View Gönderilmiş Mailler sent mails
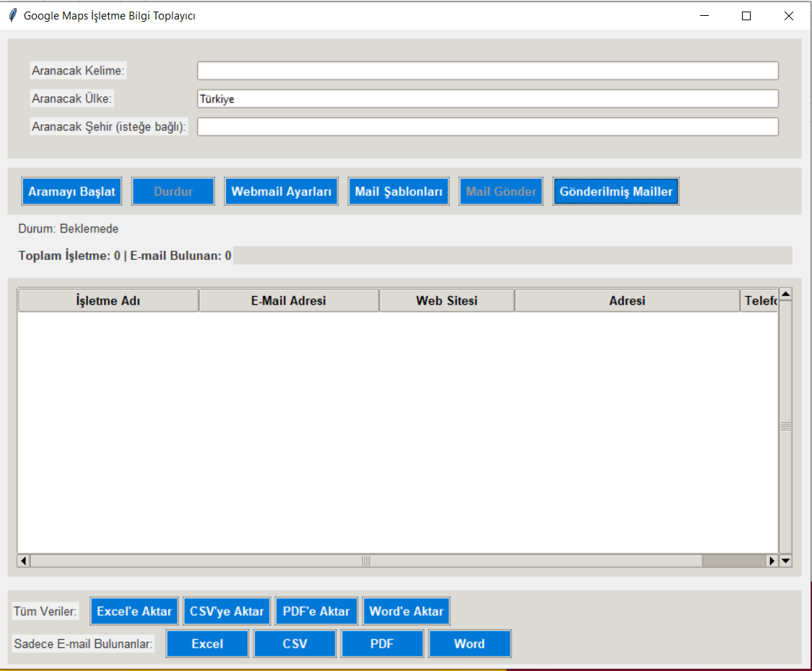Viewport: 812px width, 671px height. tap(616, 191)
